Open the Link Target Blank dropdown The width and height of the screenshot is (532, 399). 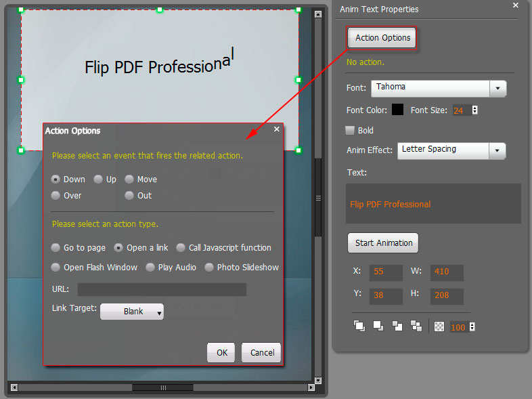132,312
